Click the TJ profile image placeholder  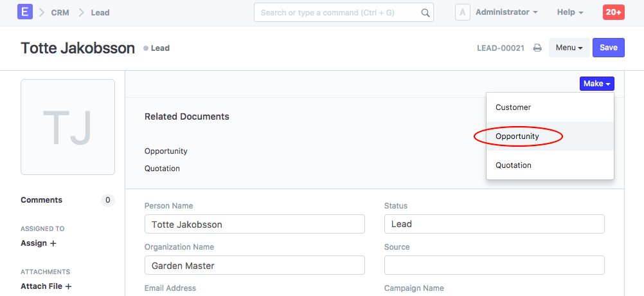67,127
